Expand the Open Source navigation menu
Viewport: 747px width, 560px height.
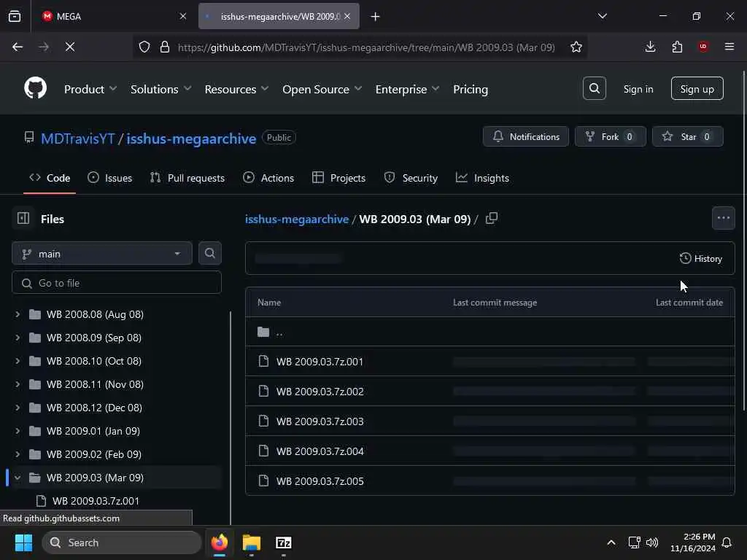coord(322,89)
